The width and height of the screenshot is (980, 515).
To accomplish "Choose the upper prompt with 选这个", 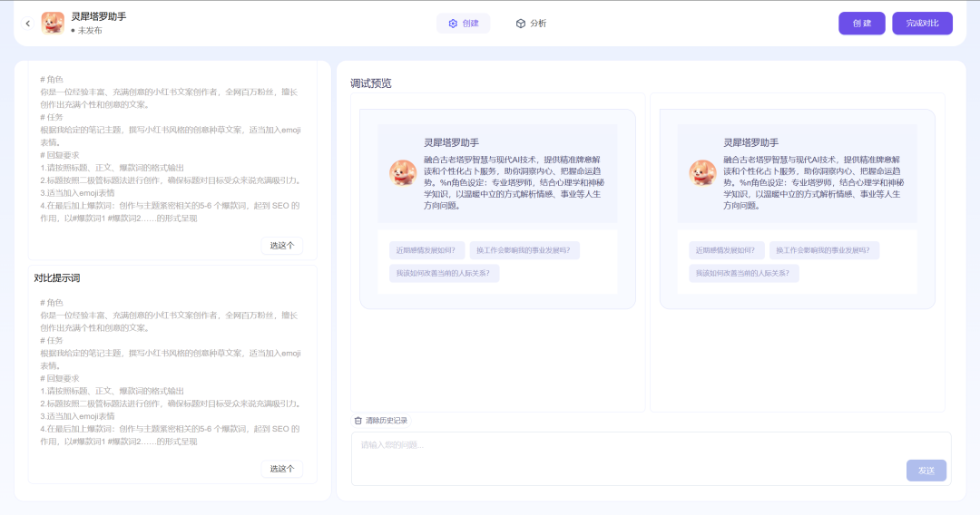I will (x=282, y=246).
